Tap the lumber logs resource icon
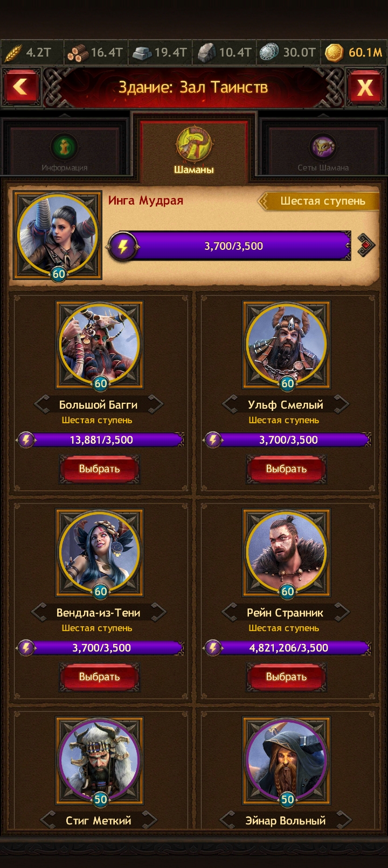Image resolution: width=388 pixels, height=868 pixels. (78, 52)
